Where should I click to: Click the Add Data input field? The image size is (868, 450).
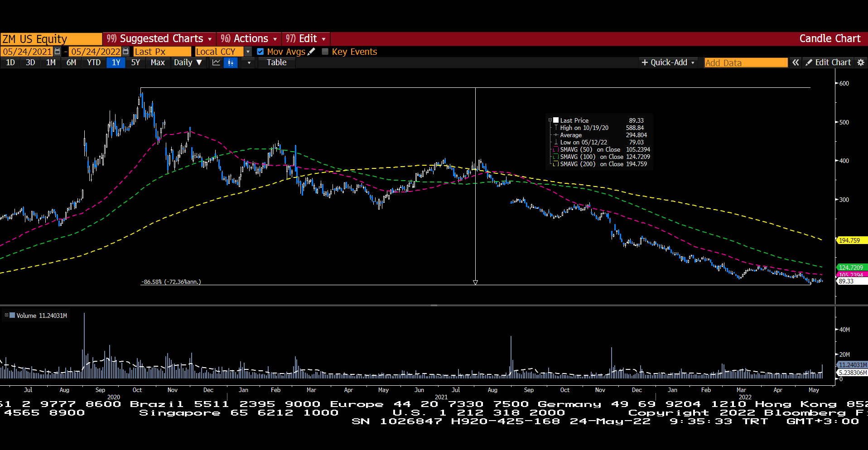[x=746, y=62]
